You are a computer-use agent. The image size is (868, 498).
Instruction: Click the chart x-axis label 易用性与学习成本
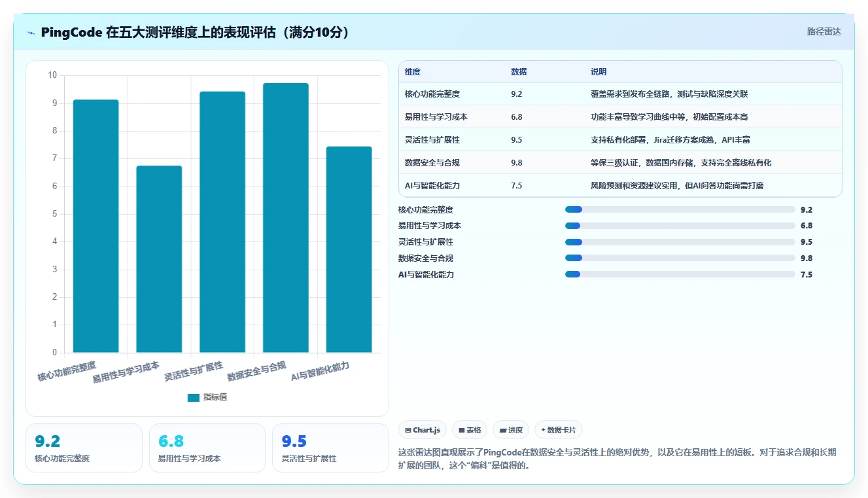[126, 372]
